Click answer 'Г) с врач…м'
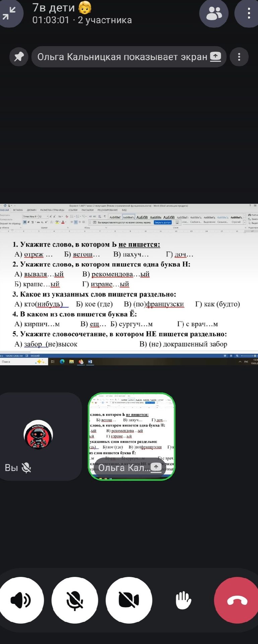Screen dimensions: 258x644 pos(197,324)
